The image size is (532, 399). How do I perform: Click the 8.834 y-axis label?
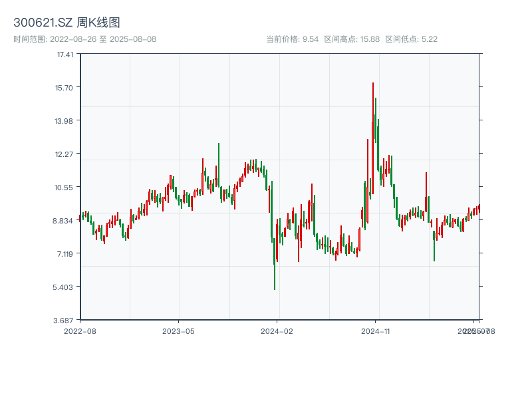pyautogui.click(x=65, y=220)
